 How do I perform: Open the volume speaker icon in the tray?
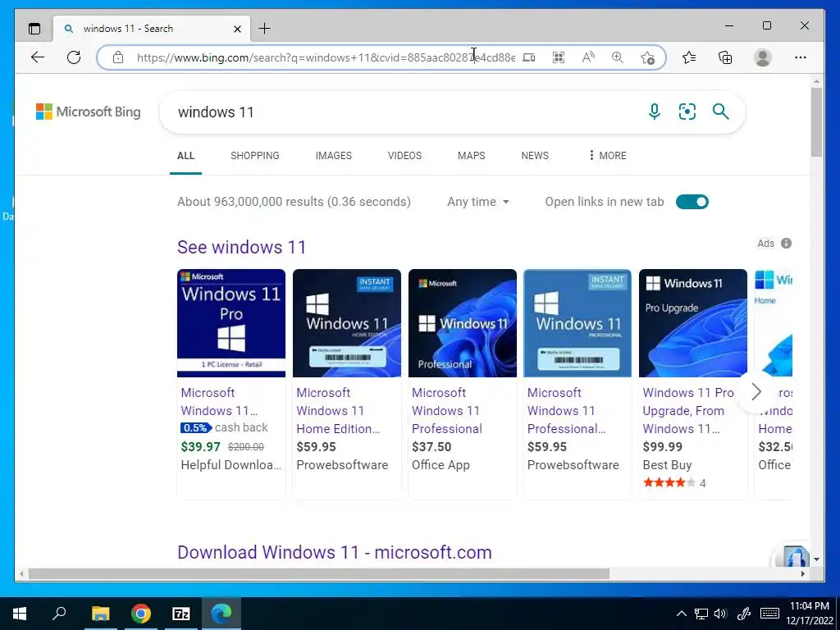(720, 614)
